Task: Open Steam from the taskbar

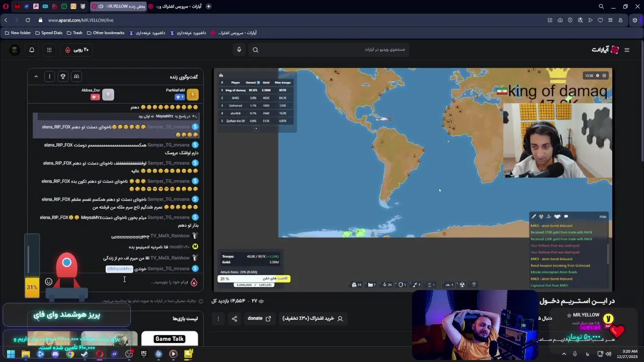Action: [85, 354]
